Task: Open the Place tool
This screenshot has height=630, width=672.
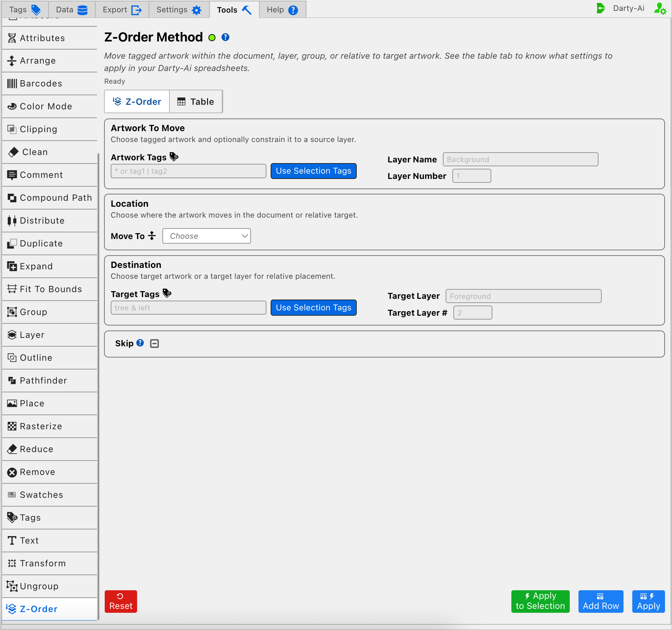Action: tap(50, 404)
